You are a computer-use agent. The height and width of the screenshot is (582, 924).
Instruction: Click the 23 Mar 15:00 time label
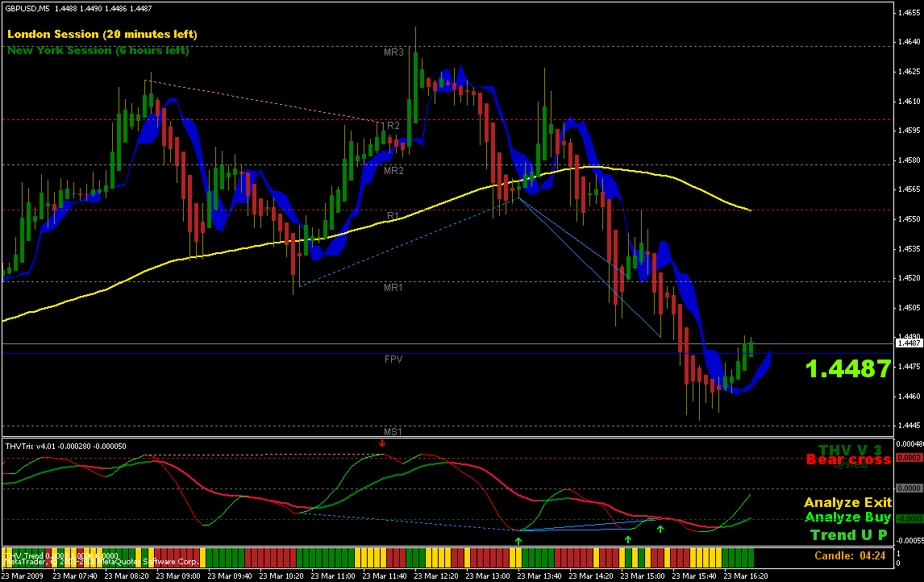[x=643, y=576]
